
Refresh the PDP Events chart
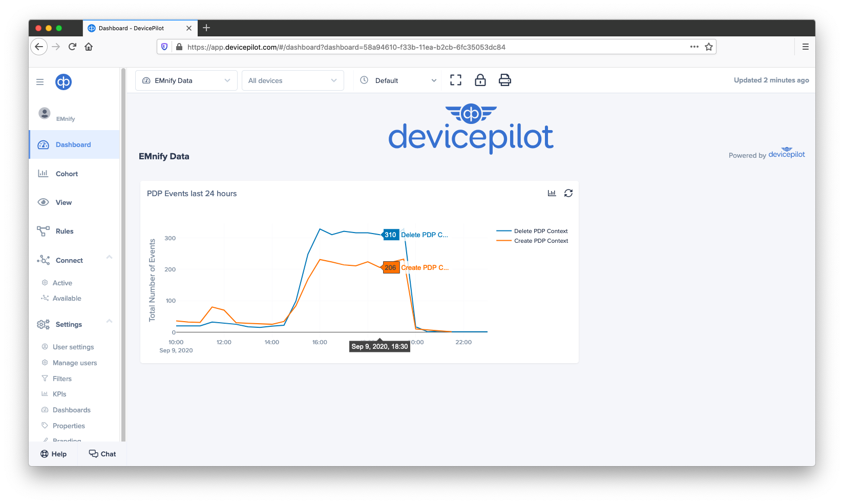pyautogui.click(x=568, y=193)
